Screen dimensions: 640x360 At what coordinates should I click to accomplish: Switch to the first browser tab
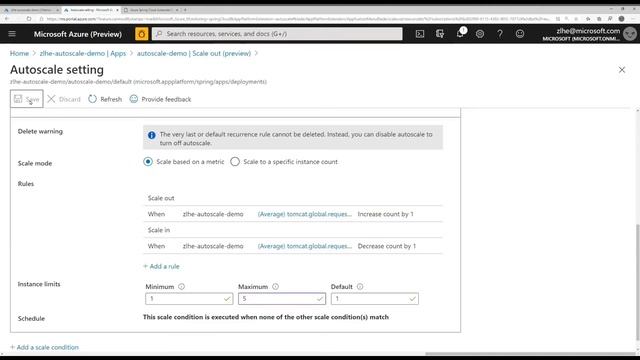point(31,9)
